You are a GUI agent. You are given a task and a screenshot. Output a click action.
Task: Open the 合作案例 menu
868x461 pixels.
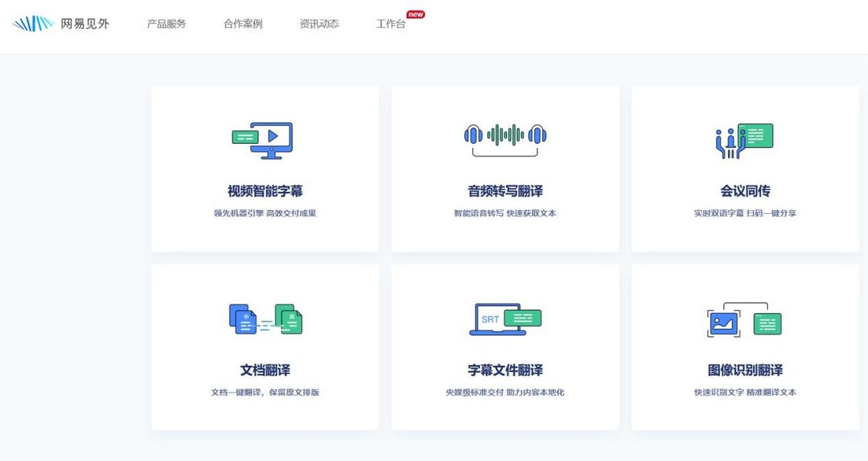pos(243,23)
